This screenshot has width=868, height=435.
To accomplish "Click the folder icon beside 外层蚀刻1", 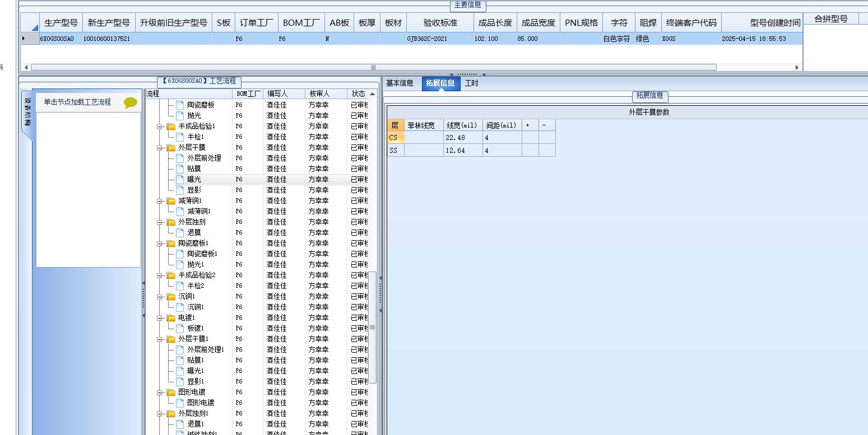I will pos(171,414).
